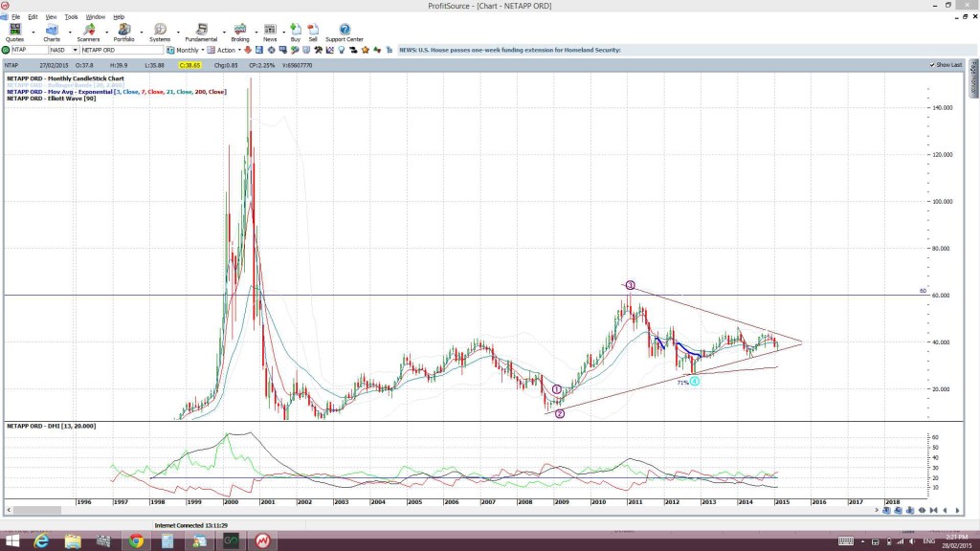The image size is (980, 551).
Task: Open the Fundamental data tool
Action: pos(201,32)
